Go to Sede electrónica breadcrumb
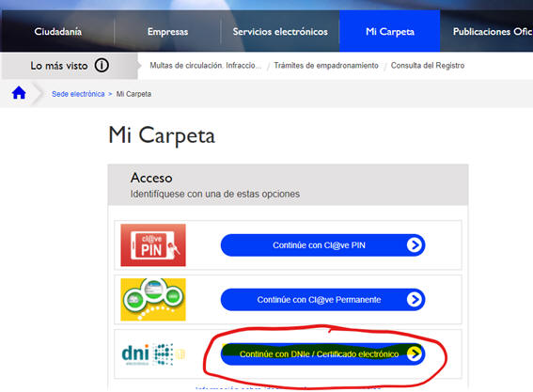Image resolution: width=533 pixels, height=392 pixels. coord(78,94)
